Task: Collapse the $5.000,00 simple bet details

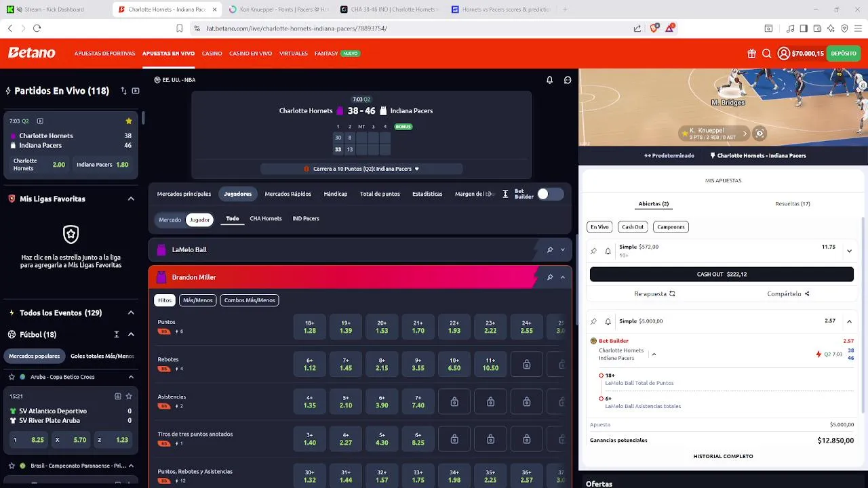Action: click(x=849, y=321)
